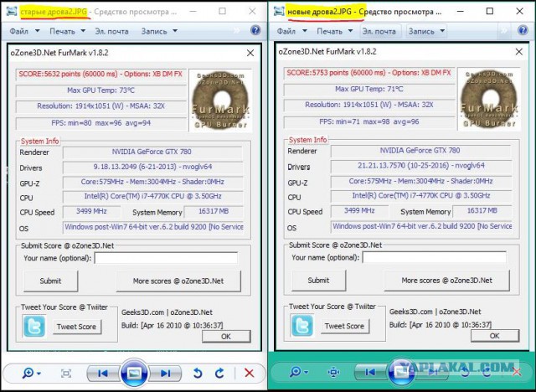Image resolution: width=536 pixels, height=392 pixels.
Task: Expand toolbar overflow chevron in новые дрова2 window
Action: (504, 31)
